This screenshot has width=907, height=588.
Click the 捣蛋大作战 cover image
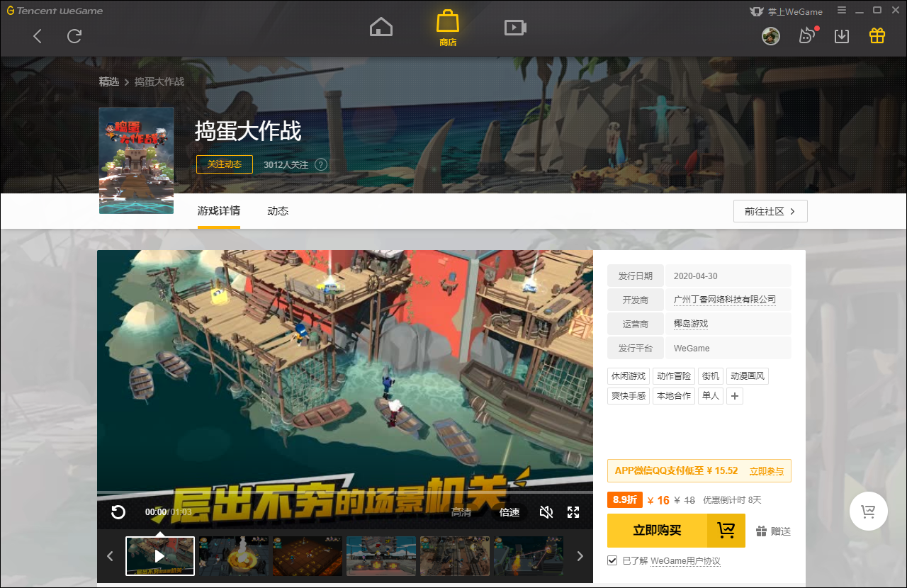(x=137, y=160)
